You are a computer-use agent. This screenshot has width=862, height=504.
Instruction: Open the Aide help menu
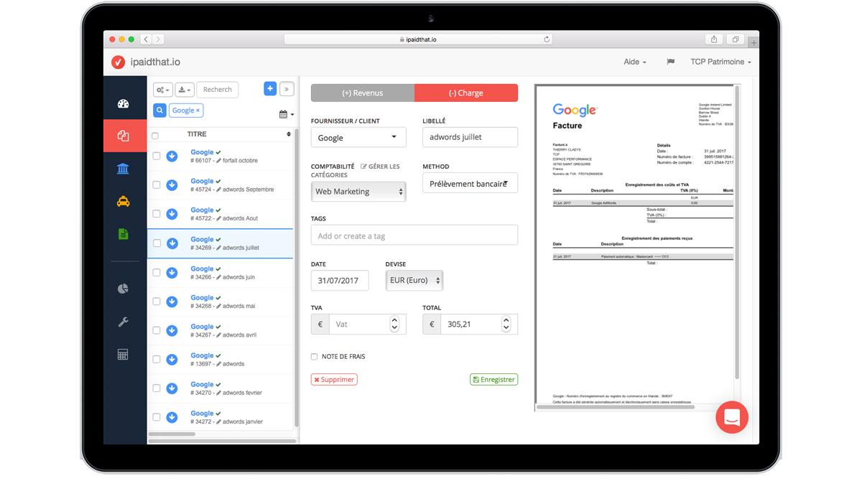(635, 62)
